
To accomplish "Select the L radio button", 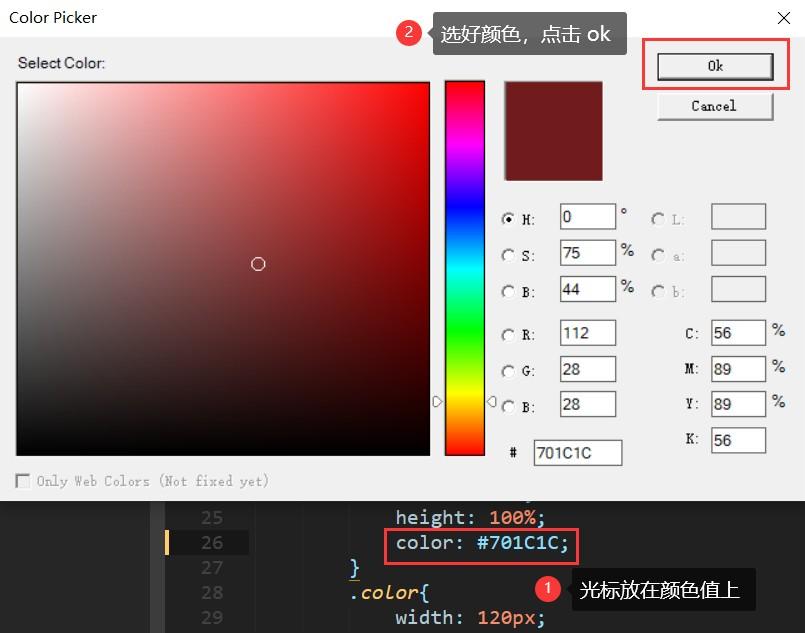I will click(x=657, y=217).
